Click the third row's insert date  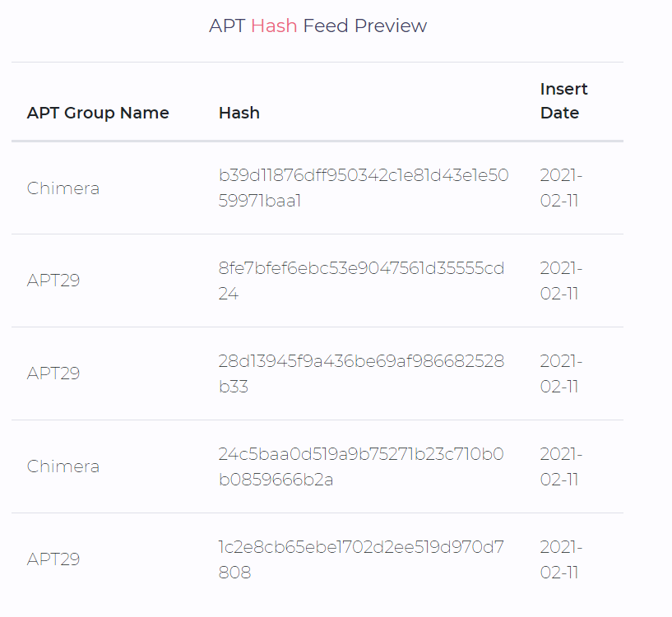point(561,373)
